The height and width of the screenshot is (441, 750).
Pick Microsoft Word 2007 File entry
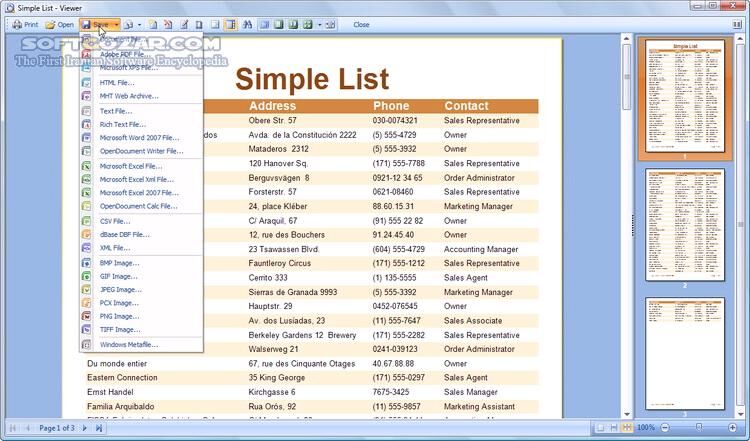(139, 137)
